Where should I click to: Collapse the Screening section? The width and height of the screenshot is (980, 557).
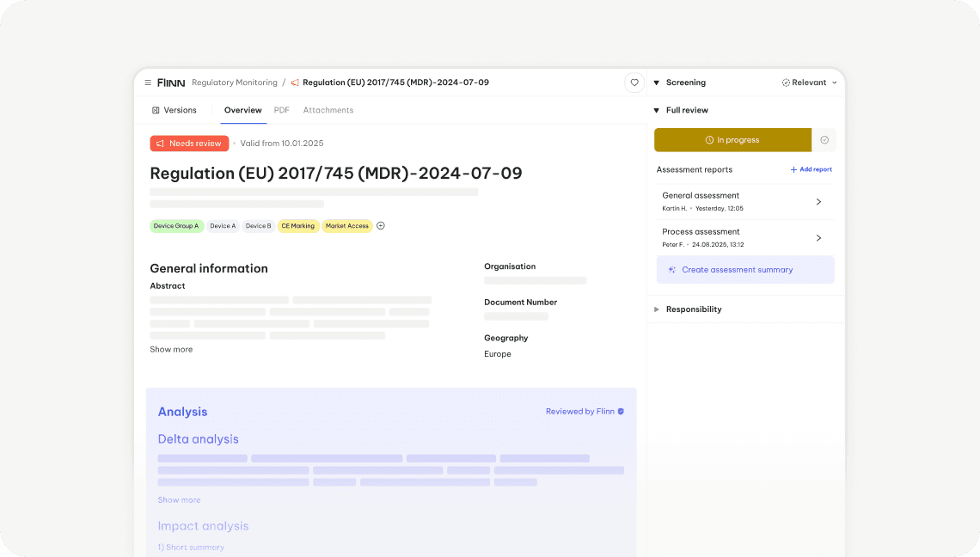click(x=656, y=83)
